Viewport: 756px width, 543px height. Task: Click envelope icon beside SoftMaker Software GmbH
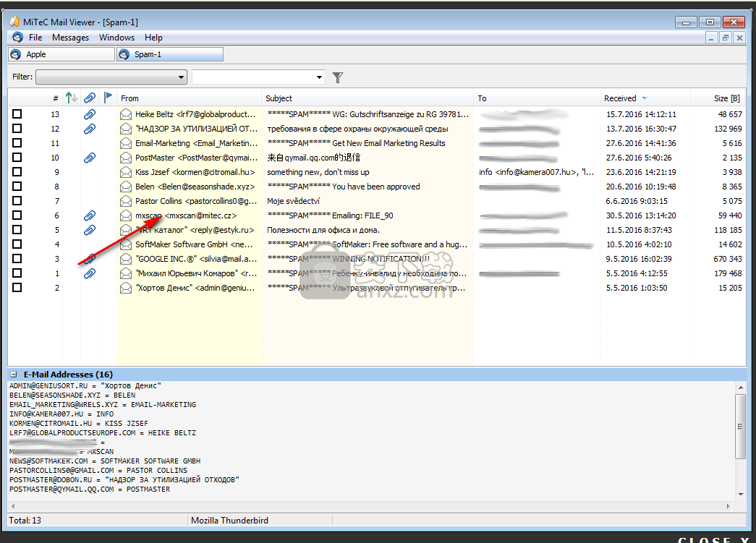pos(126,244)
